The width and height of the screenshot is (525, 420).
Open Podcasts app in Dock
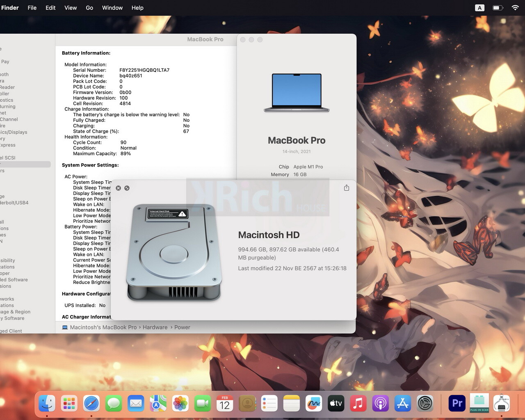coord(381,404)
